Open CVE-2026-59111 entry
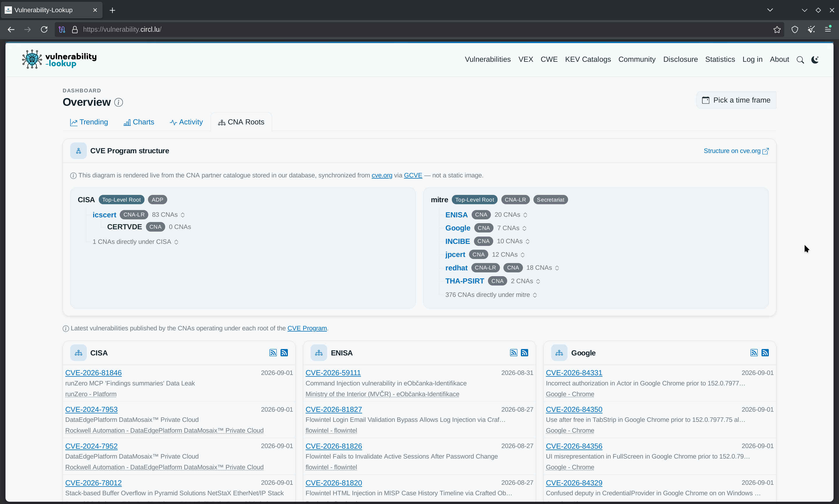The height and width of the screenshot is (504, 839). [333, 373]
